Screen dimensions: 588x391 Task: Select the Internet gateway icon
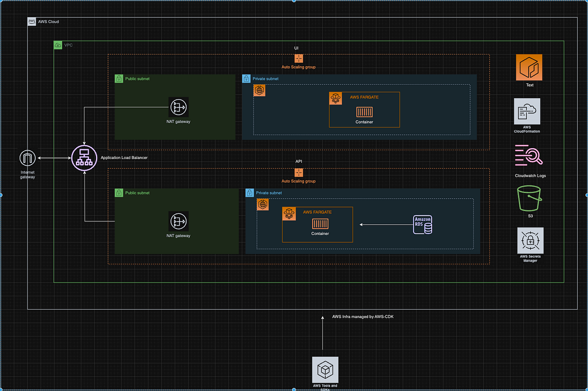click(x=27, y=158)
